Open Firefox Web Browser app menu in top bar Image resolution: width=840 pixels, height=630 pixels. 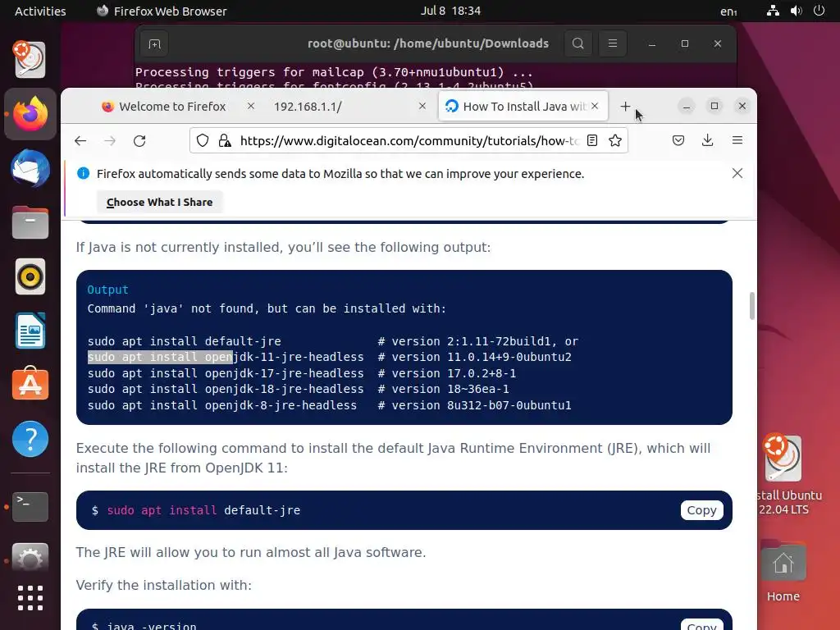(162, 11)
